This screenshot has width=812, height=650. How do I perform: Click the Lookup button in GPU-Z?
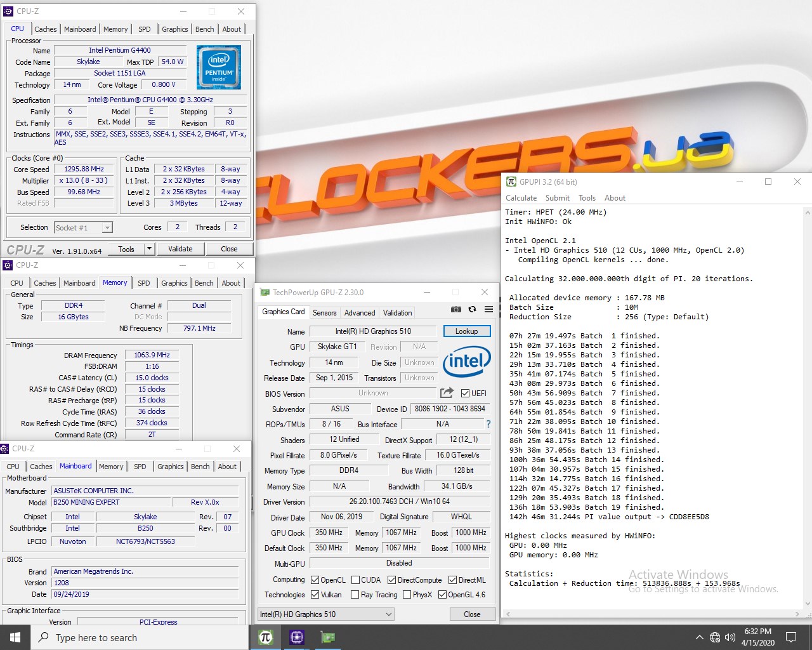(x=466, y=331)
